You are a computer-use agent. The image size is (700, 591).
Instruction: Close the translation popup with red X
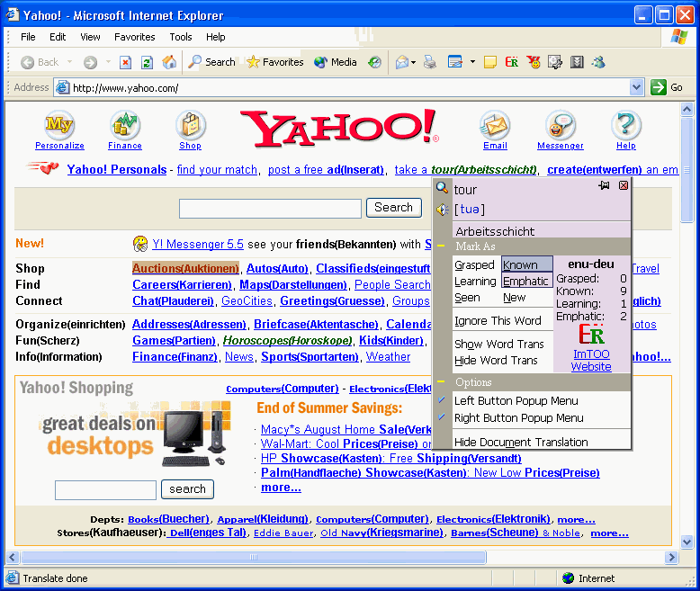pyautogui.click(x=624, y=185)
